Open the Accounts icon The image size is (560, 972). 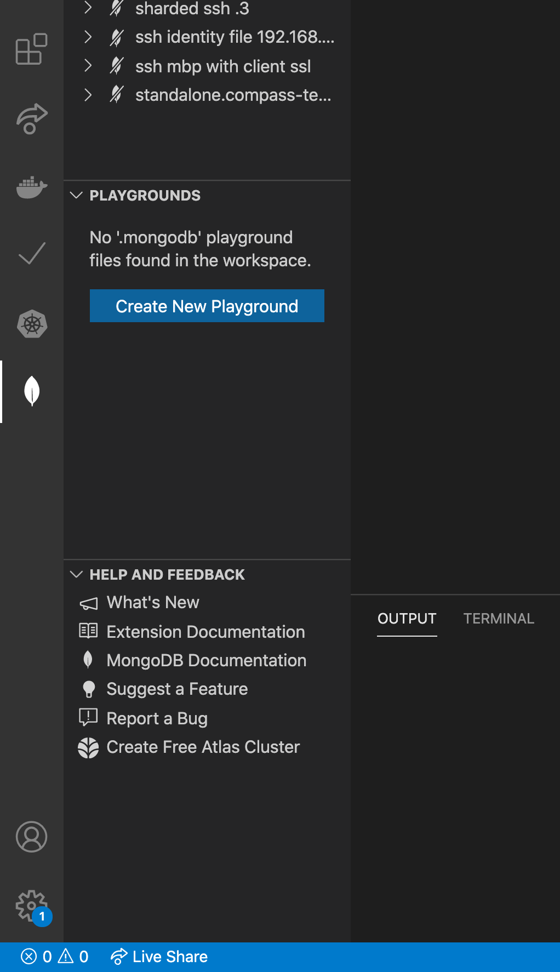pyautogui.click(x=31, y=837)
